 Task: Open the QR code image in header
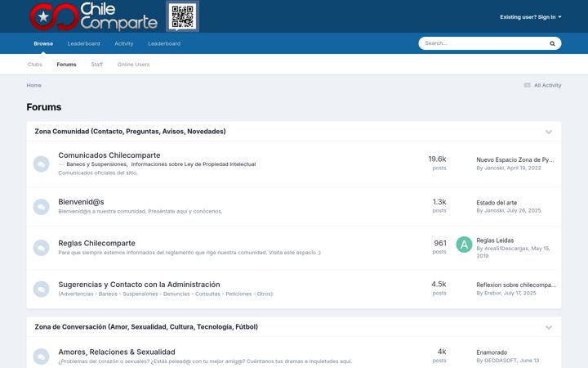point(183,16)
